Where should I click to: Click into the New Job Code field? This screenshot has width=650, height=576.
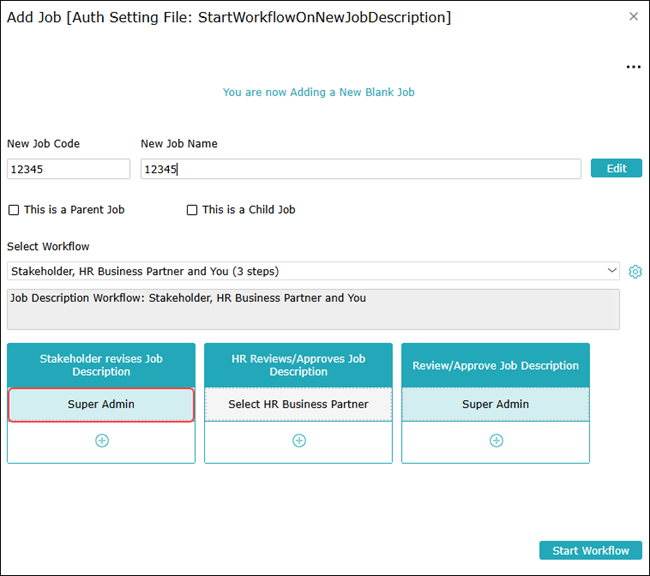68,169
